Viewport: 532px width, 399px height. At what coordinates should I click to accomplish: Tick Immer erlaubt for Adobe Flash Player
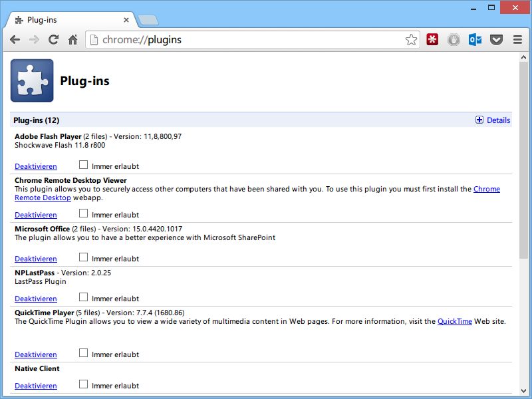pos(83,164)
